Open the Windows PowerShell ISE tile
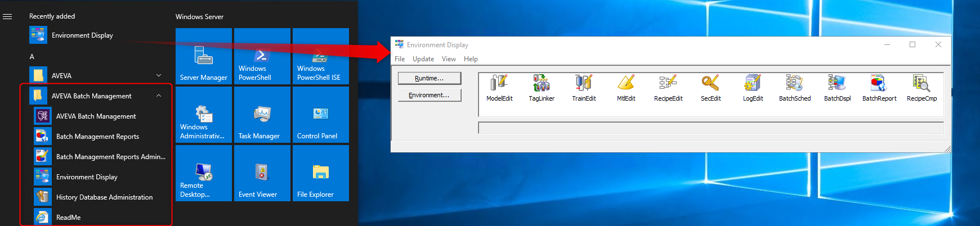This screenshot has height=226, width=980. click(x=321, y=56)
